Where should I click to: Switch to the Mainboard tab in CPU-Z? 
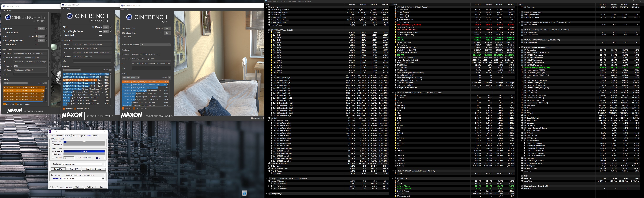(x=59, y=136)
